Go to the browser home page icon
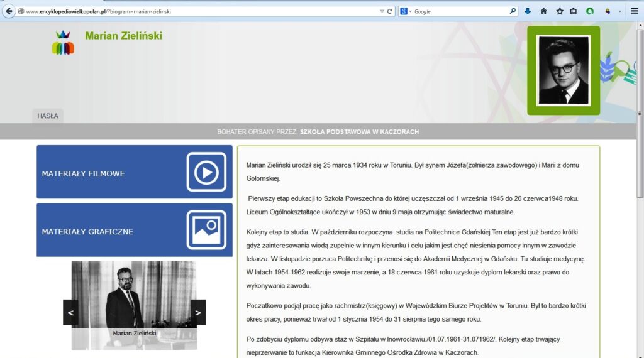Screen dimensions: 644x358 pos(544,11)
